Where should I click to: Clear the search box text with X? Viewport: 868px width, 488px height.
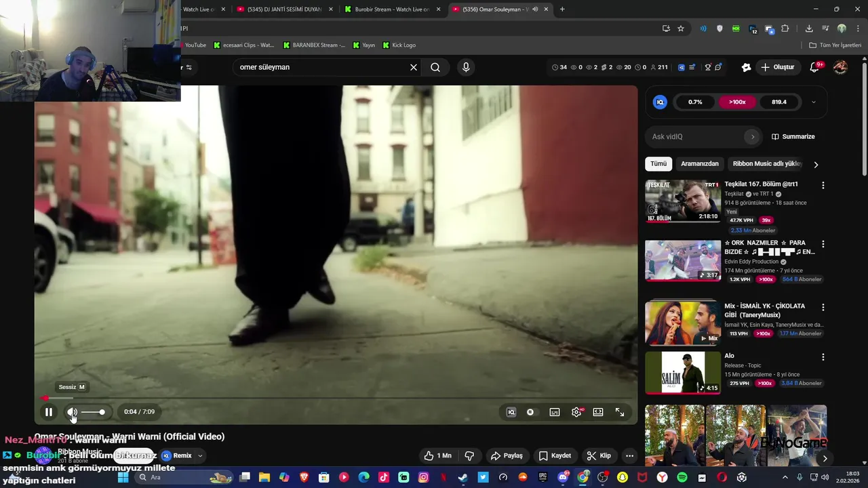click(x=414, y=67)
